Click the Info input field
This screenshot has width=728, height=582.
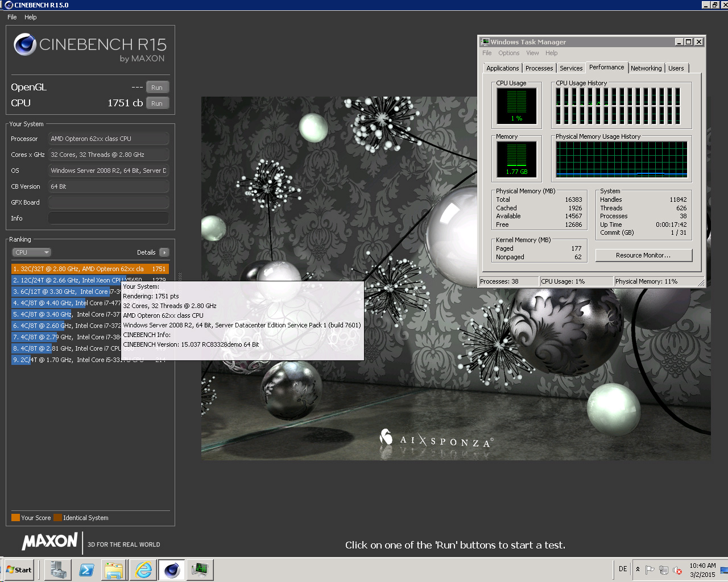tap(108, 218)
